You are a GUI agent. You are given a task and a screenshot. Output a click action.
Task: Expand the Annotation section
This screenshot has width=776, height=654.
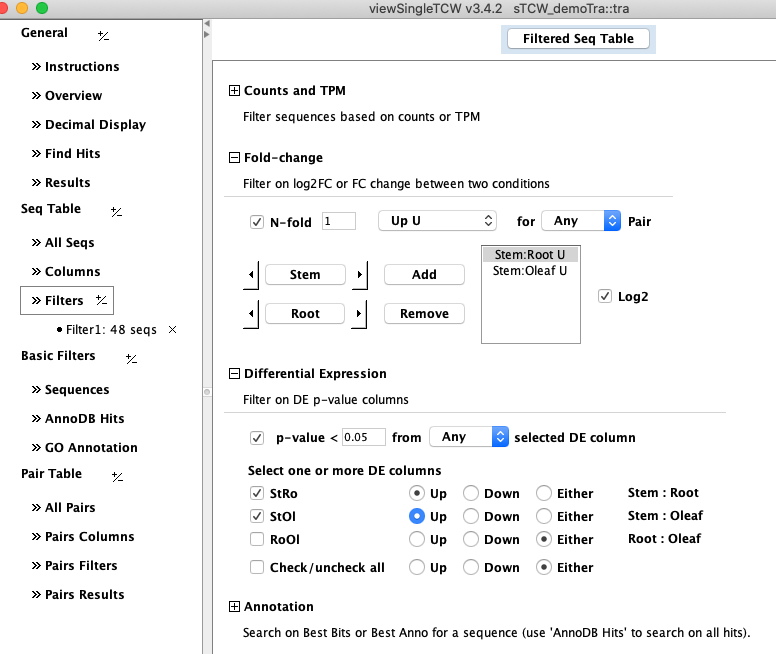tap(235, 607)
